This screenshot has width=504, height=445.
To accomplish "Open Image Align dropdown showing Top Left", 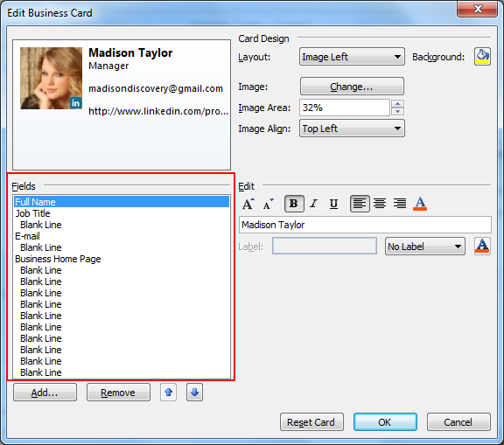I will (x=352, y=129).
